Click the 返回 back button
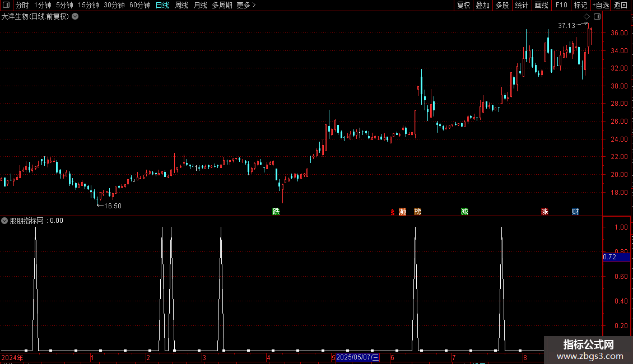This screenshot has width=633, height=364. coord(621,5)
